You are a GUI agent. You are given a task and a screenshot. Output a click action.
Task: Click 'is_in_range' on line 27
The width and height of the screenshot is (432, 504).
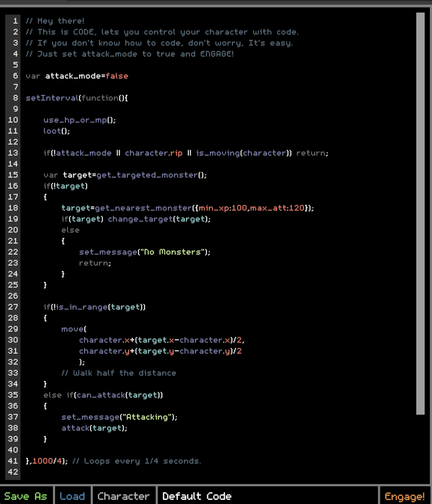(x=81, y=307)
